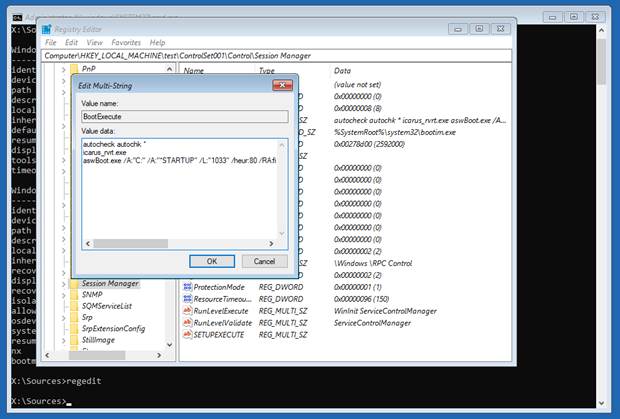The image size is (620, 419).
Task: Click the SETUPEXECUTE string value icon
Action: [x=187, y=334]
